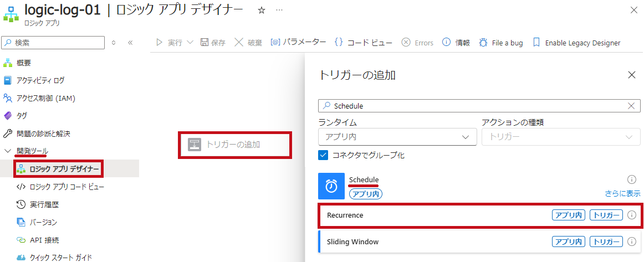Click 破棄 discard in the toolbar
The image size is (644, 262).
[x=248, y=43]
